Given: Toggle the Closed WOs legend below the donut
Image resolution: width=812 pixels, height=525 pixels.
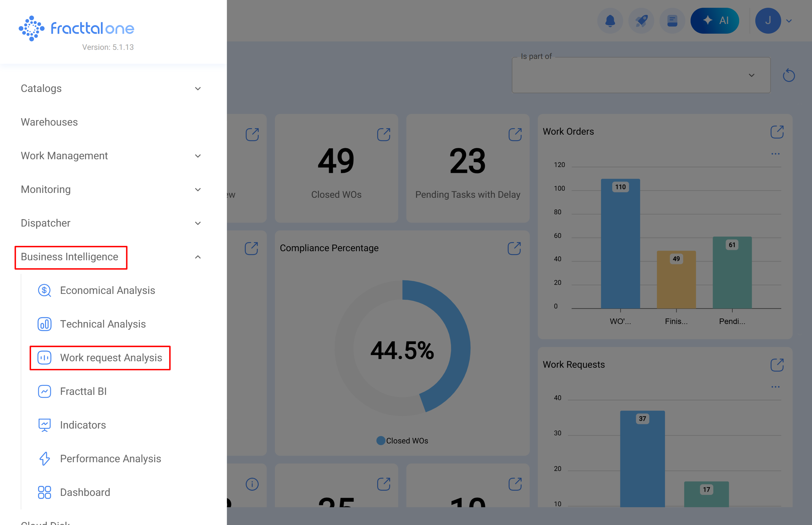Looking at the screenshot, I should 402,441.
